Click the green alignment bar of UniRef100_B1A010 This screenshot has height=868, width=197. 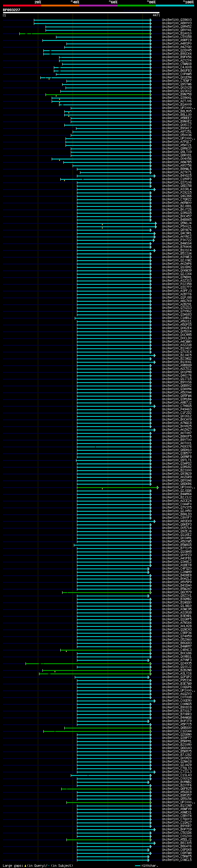86,34
